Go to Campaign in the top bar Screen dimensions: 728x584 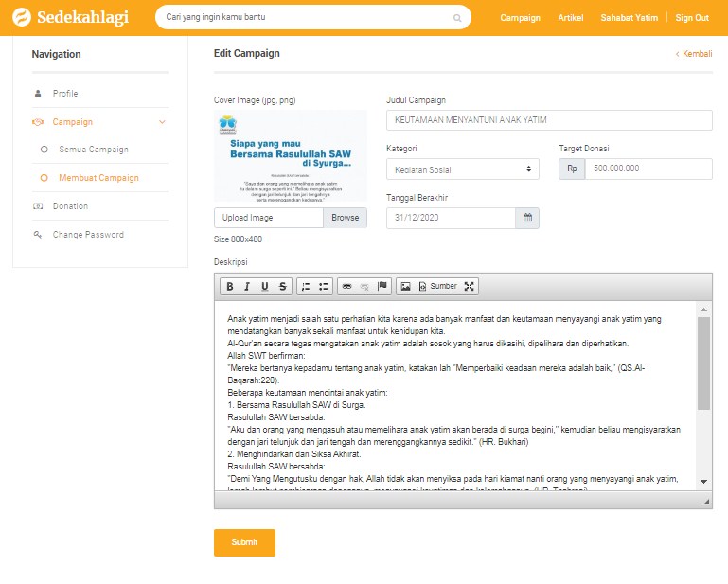pyautogui.click(x=520, y=18)
